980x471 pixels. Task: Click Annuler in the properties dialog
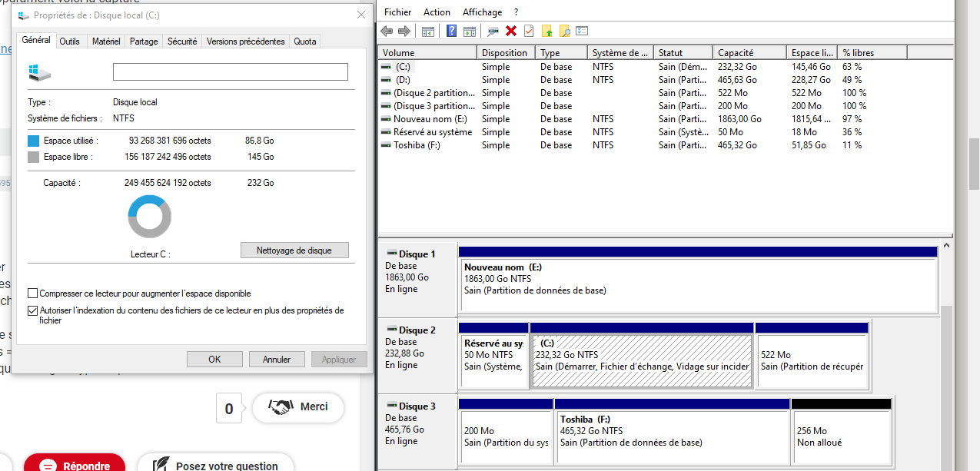click(x=277, y=359)
